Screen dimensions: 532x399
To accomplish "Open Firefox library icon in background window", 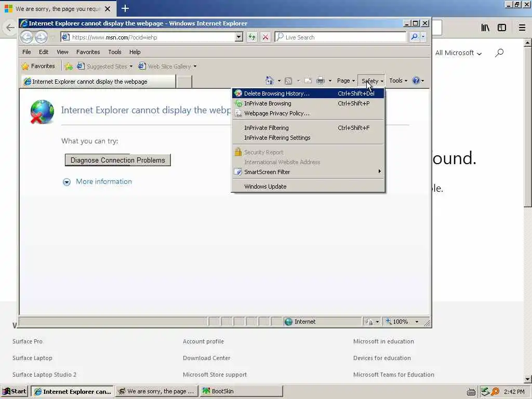I will pyautogui.click(x=485, y=28).
